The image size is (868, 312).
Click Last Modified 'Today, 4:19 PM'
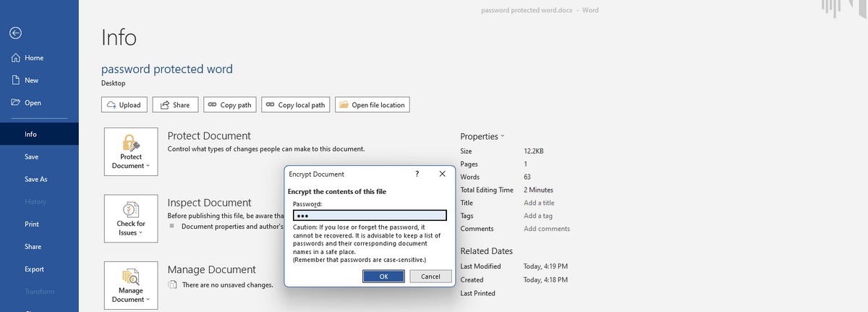tap(545, 266)
